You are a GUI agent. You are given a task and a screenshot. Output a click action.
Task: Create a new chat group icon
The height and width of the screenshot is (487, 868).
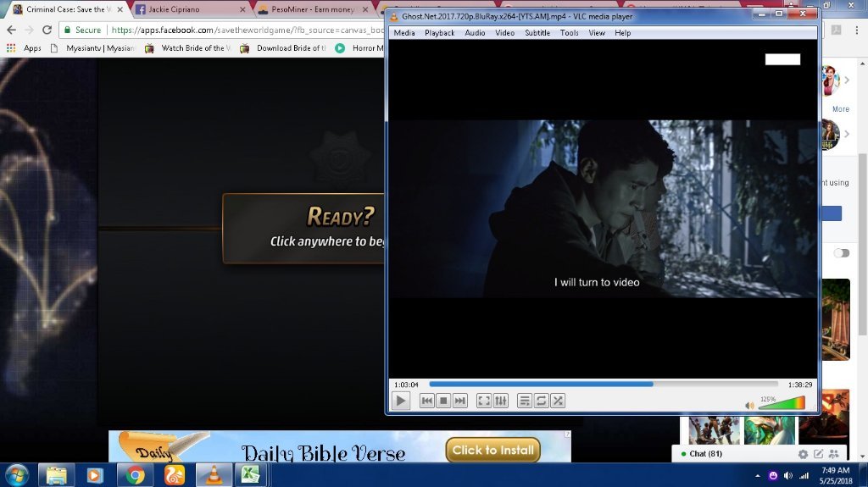click(834, 454)
